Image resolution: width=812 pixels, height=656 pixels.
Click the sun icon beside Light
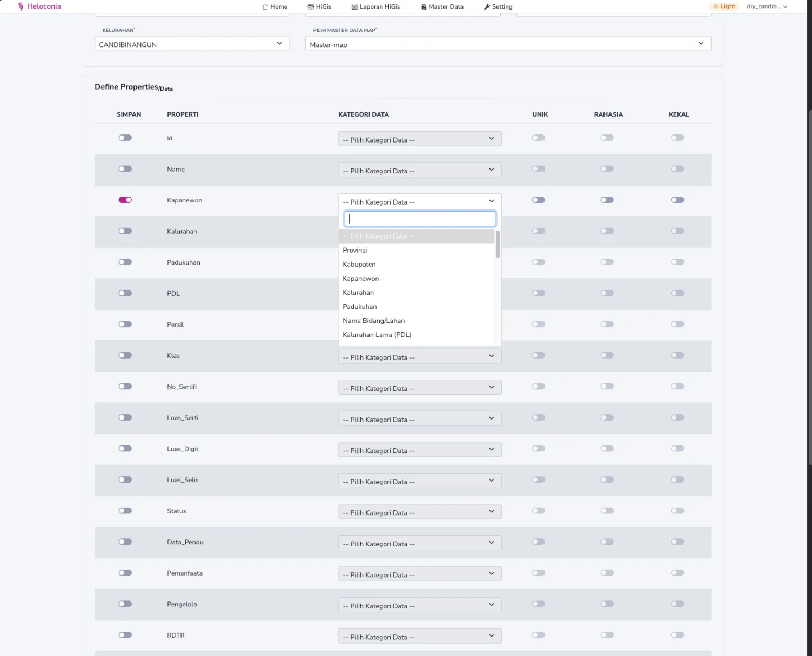point(717,6)
